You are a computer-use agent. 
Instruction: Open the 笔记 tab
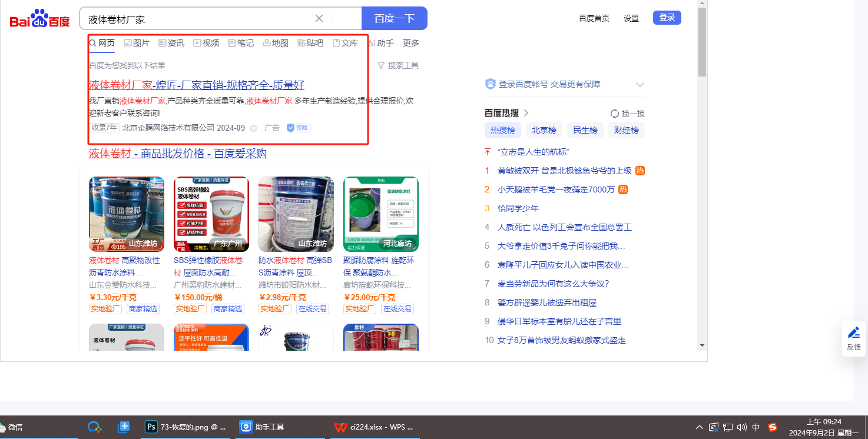coord(241,43)
